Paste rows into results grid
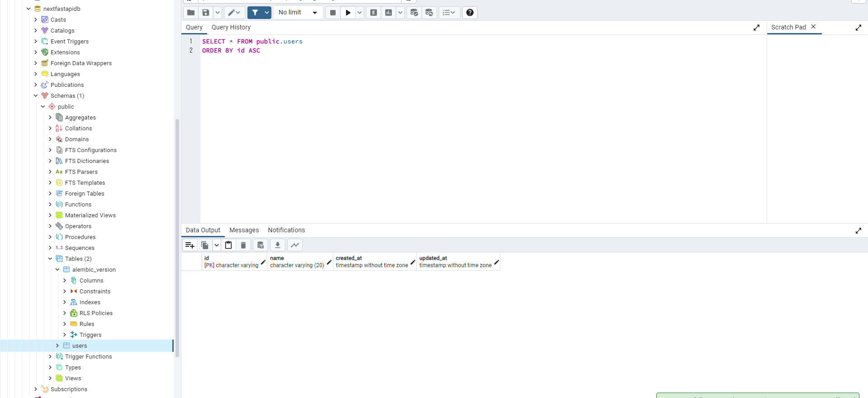This screenshot has width=868, height=398. click(228, 245)
